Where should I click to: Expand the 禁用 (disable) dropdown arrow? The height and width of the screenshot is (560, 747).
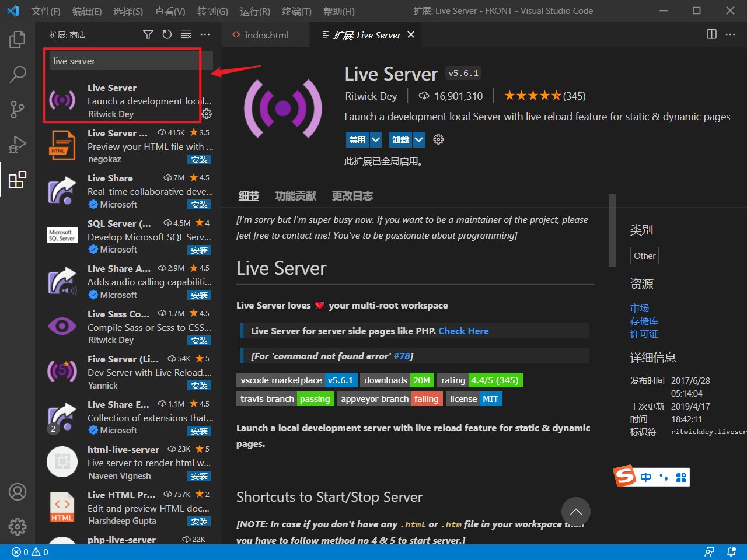(376, 139)
